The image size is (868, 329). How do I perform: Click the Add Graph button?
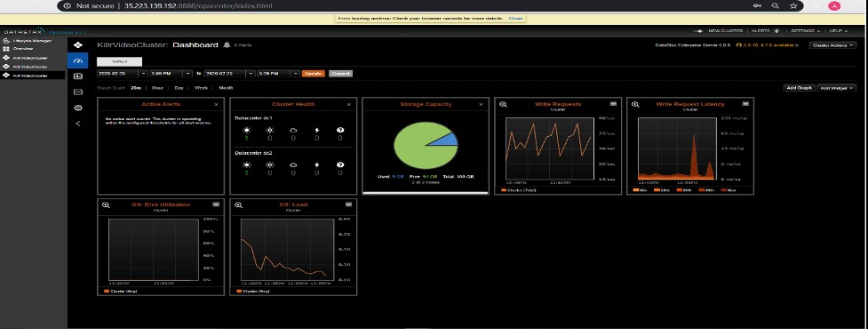coord(799,87)
